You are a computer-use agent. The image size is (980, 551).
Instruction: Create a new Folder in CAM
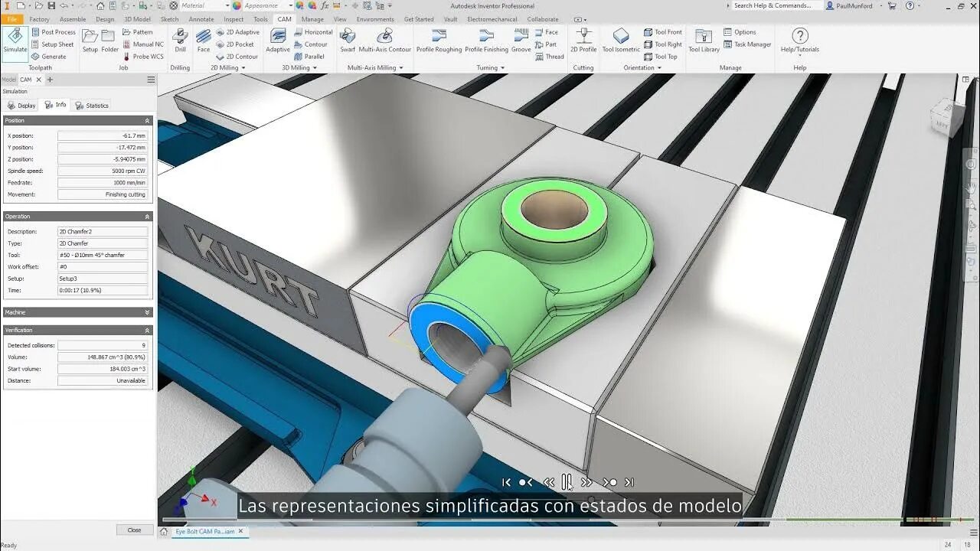[x=110, y=41]
